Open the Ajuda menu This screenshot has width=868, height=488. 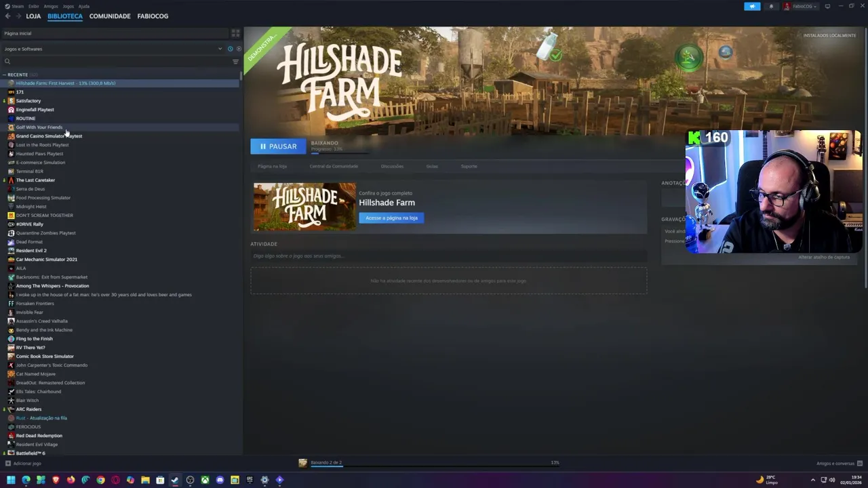pyautogui.click(x=84, y=6)
